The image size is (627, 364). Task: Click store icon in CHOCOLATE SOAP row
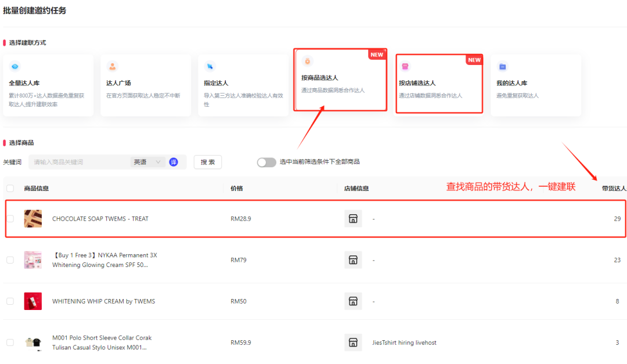(x=353, y=219)
